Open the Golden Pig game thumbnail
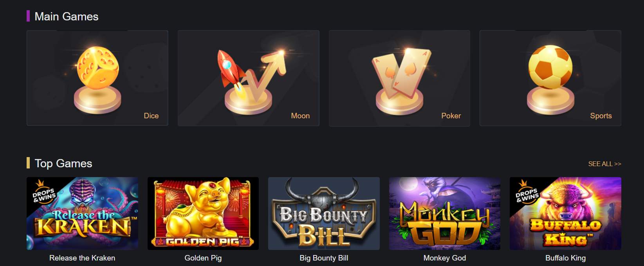The width and height of the screenshot is (644, 266). pyautogui.click(x=203, y=214)
